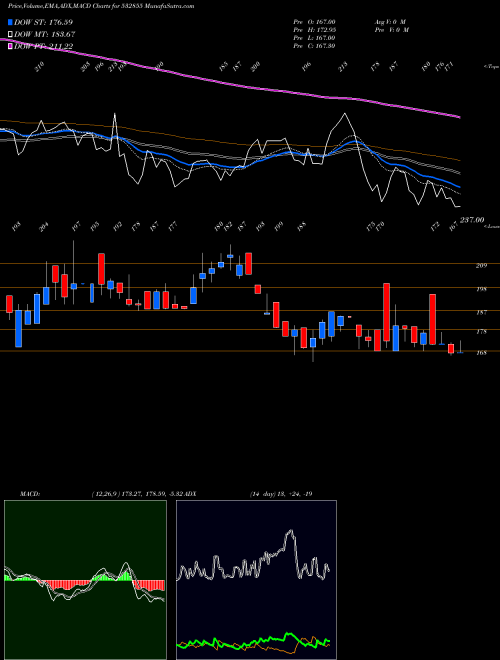This screenshot has height=660, width=500.
Task: Click the 'Pre O: 167.00' value
Action: pyautogui.click(x=314, y=22)
